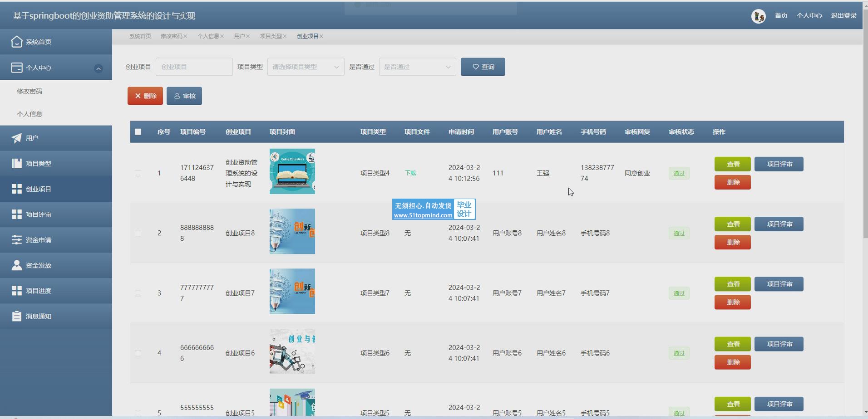The height and width of the screenshot is (419, 868).
Task: Click the 用户账号8 cell
Action: point(507,233)
